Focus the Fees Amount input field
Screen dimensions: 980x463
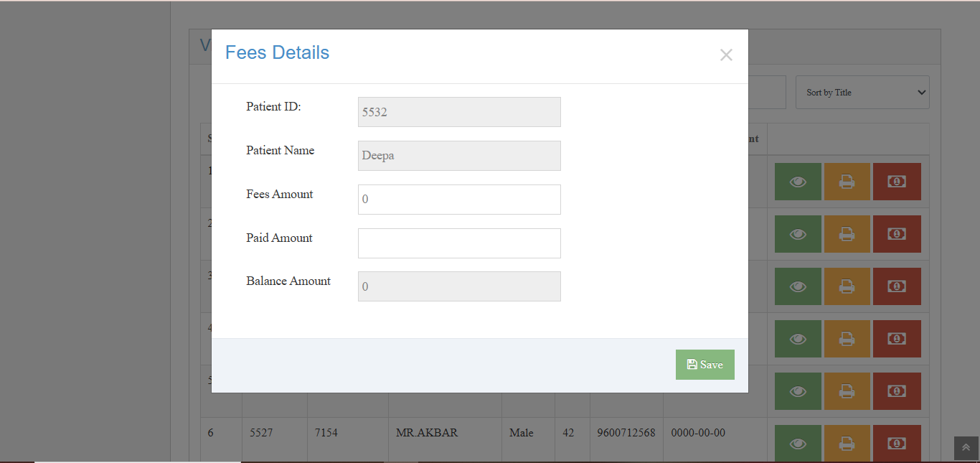tap(459, 200)
